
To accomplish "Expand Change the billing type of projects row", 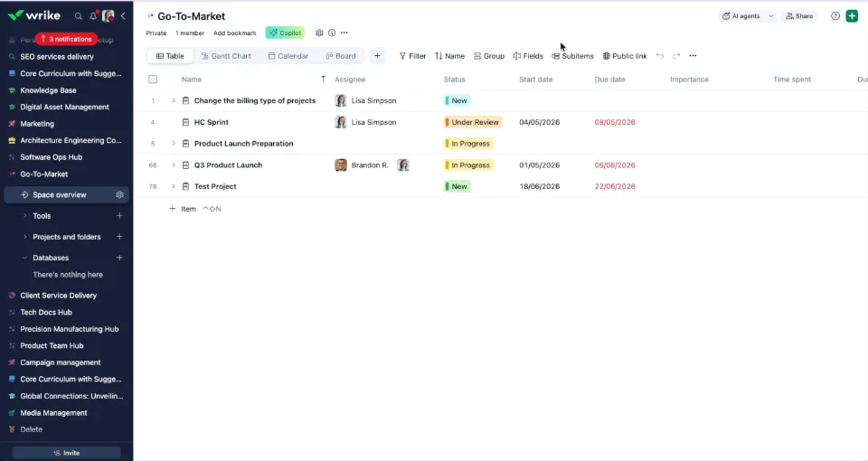I will click(174, 100).
